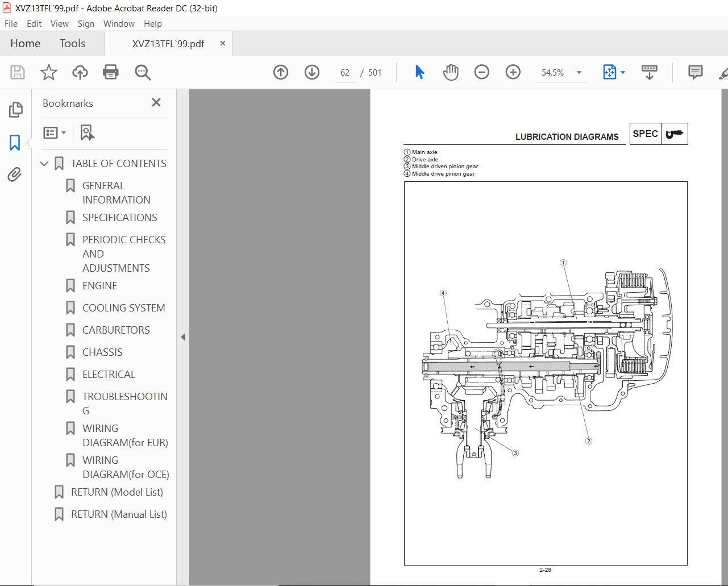Screen dimensions: 728x586
Task: Open the View menu
Action: point(60,23)
